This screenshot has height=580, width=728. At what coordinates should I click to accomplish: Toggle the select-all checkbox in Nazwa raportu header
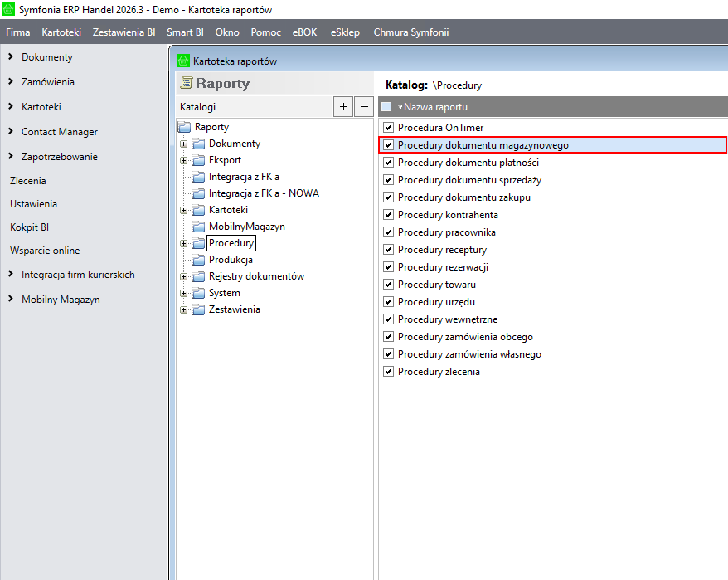[386, 107]
